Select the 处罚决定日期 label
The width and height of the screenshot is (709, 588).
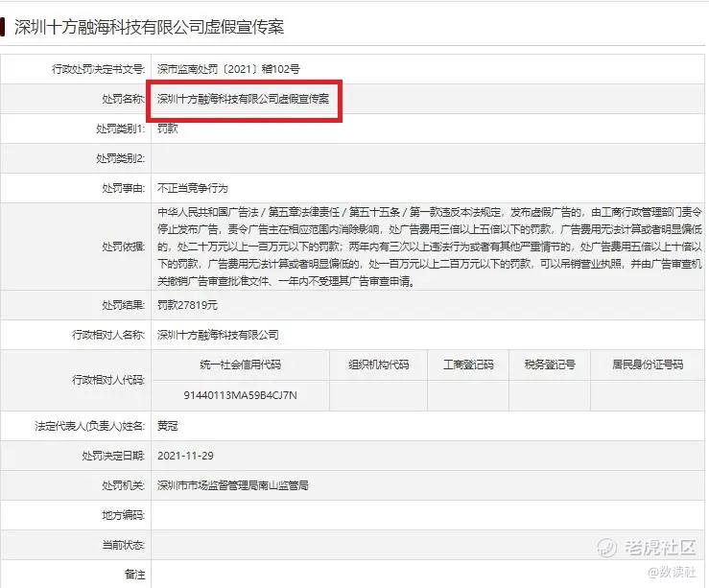[113, 456]
